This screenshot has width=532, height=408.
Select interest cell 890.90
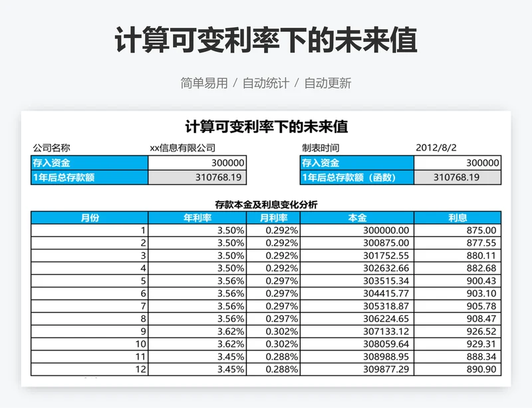458,369
